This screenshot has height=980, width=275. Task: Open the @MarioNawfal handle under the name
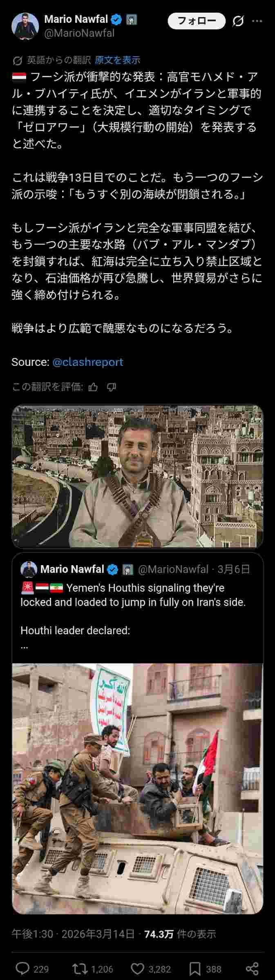click(79, 33)
